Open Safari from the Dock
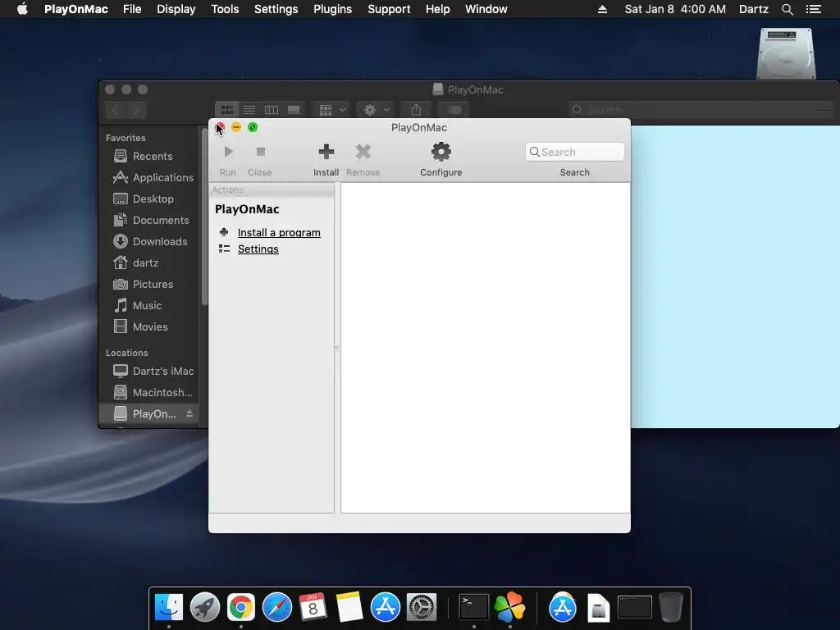Viewport: 840px width, 630px height. tap(277, 608)
